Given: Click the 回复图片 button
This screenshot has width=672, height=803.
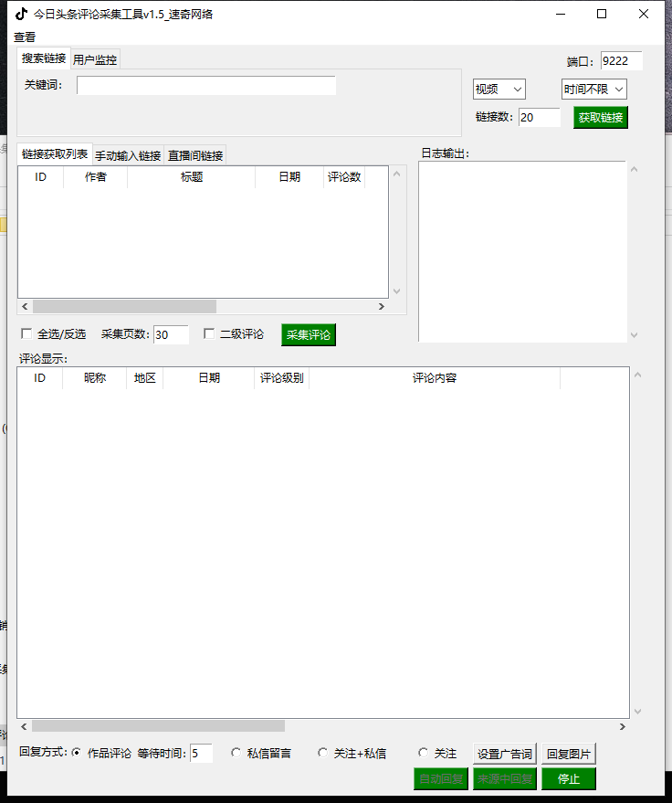Looking at the screenshot, I should point(568,755).
